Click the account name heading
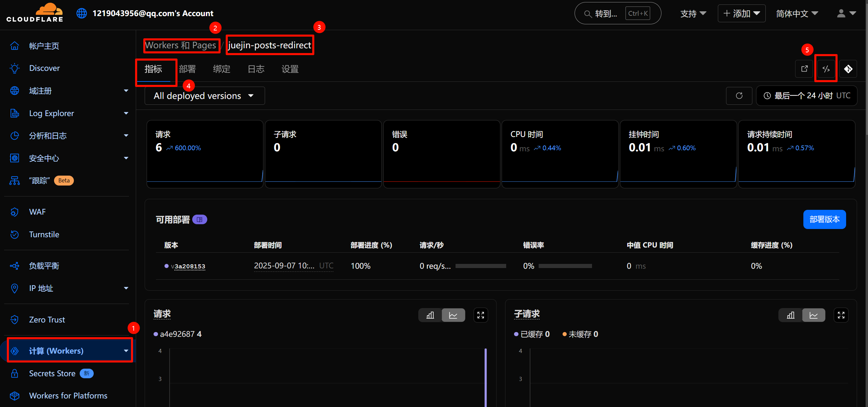 [153, 13]
